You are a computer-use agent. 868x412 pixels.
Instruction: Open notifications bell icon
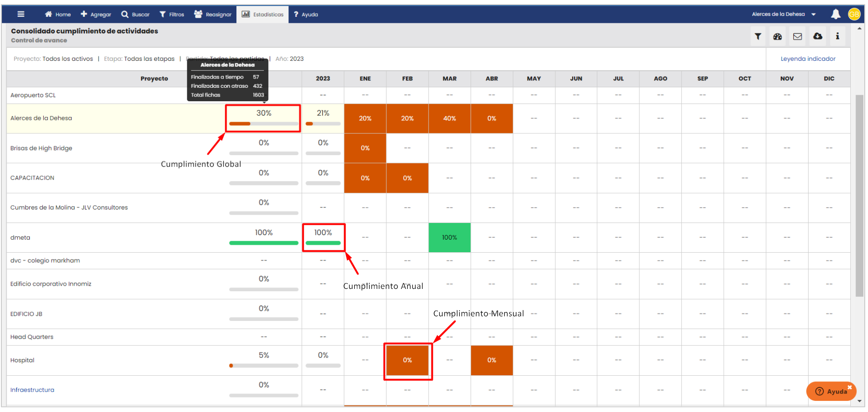point(835,14)
